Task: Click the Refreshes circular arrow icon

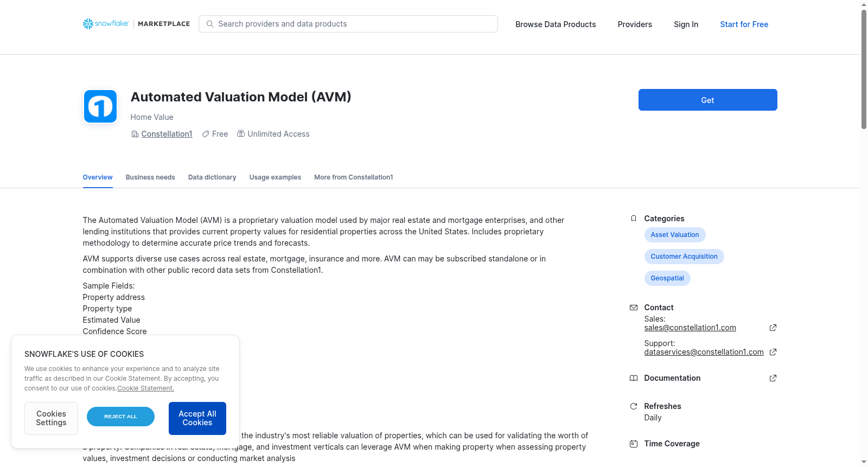Action: (x=633, y=406)
